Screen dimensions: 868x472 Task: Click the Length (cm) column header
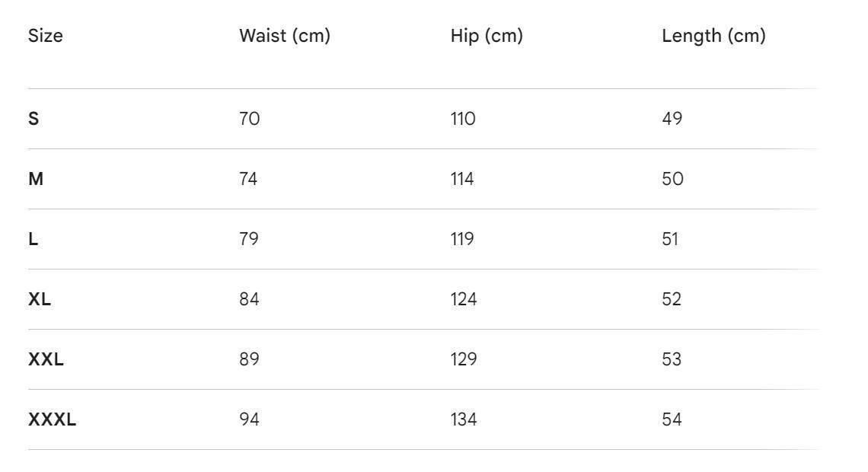tap(713, 36)
